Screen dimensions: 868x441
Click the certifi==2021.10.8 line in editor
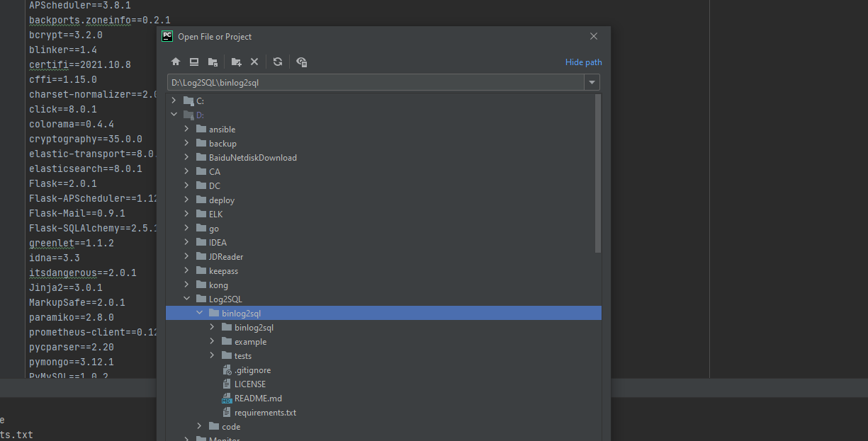click(80, 64)
